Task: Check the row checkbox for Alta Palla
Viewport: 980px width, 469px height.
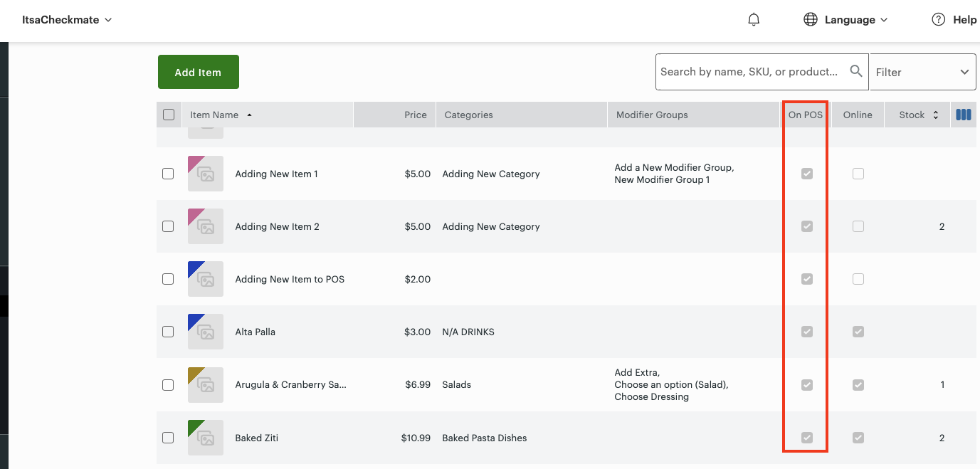Action: [168, 332]
